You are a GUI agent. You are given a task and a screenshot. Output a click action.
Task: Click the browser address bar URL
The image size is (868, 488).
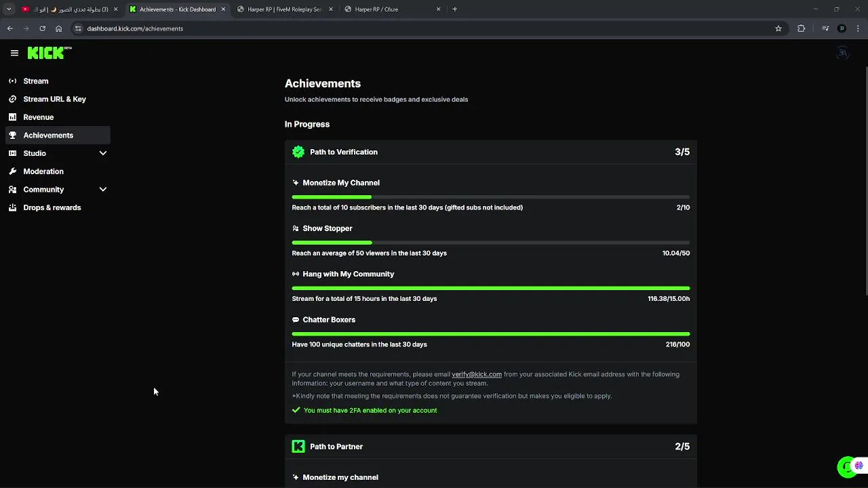coord(135,28)
